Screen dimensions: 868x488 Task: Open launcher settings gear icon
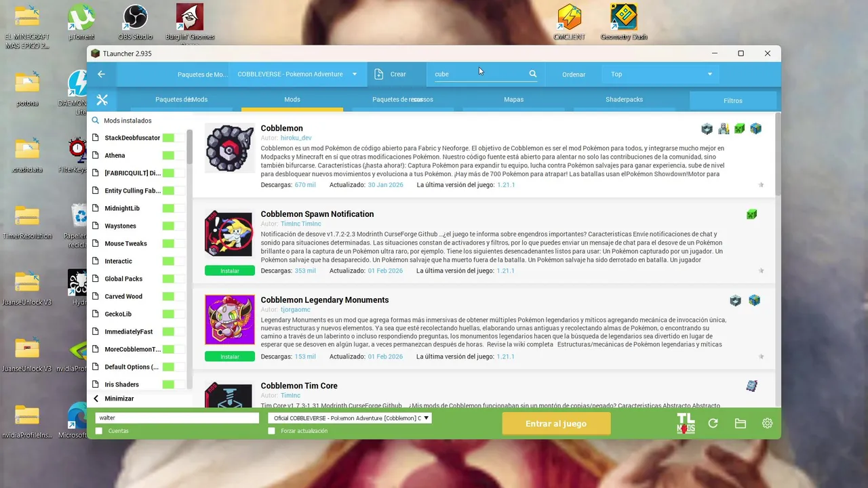tap(767, 424)
